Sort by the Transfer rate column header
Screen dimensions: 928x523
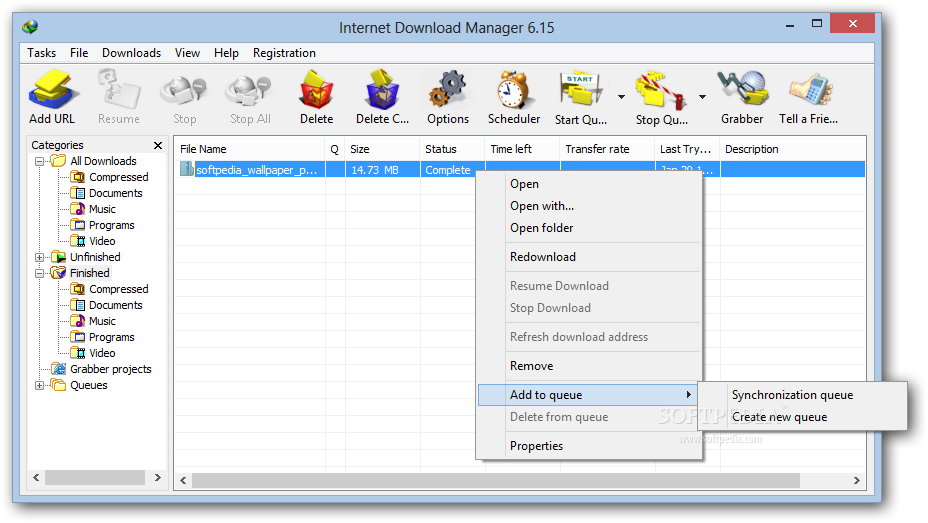607,149
